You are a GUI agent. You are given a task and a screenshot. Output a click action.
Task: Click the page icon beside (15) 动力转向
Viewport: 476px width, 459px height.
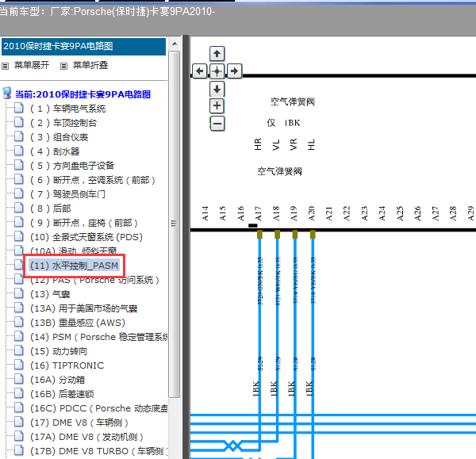pyautogui.click(x=19, y=350)
